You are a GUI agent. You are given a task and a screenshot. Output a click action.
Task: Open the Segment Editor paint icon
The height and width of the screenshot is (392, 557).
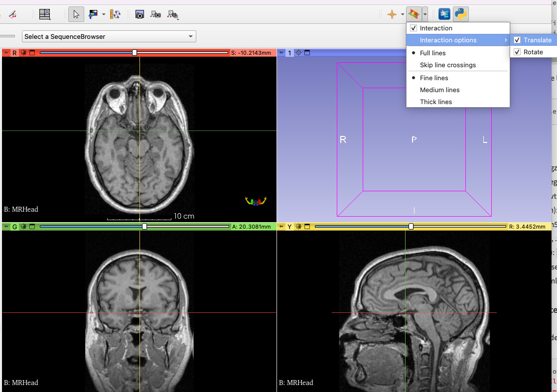pyautogui.click(x=12, y=14)
